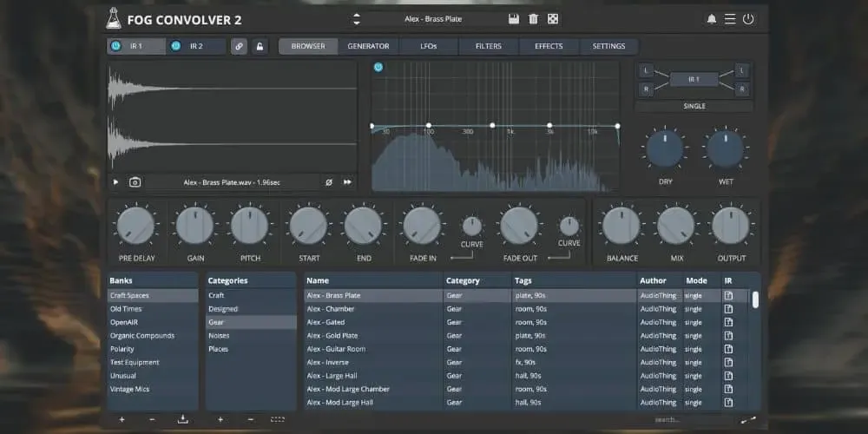Play the impulse response preview
The width and height of the screenshot is (868, 434).
[x=115, y=182]
